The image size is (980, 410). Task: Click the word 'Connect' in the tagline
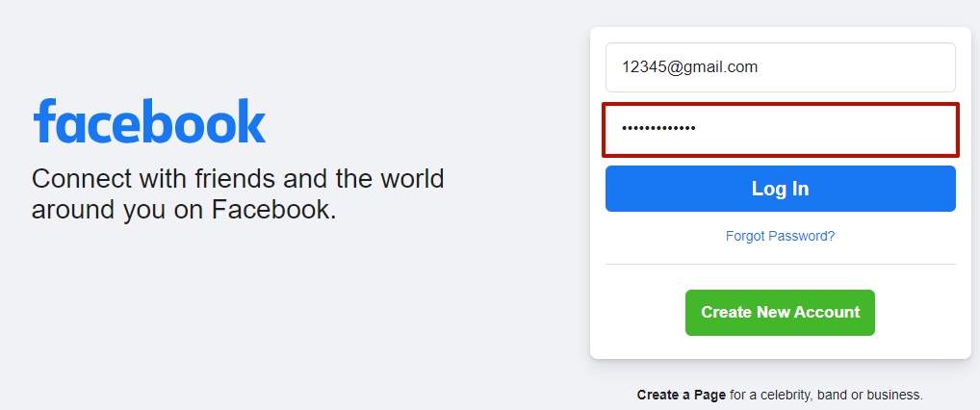point(76,179)
